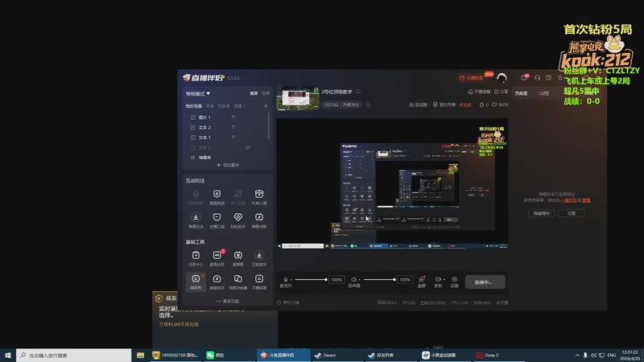Open the speaker device dropdown arrow
The image size is (644, 362).
359,280
